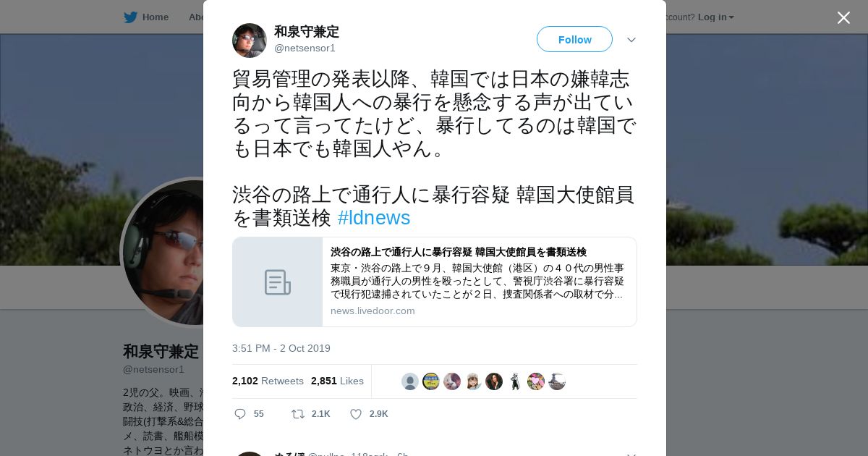Click the last liker's avatar in the row
The width and height of the screenshot is (868, 456).
coord(557,381)
